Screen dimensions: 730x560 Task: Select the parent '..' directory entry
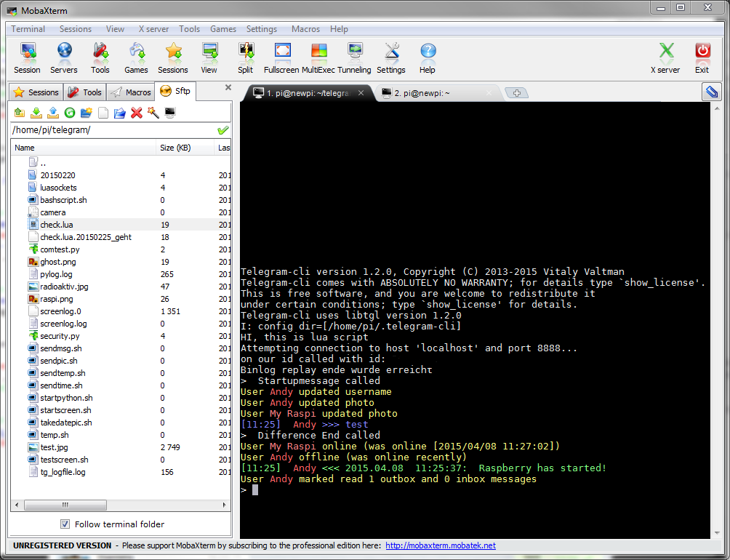click(43, 163)
